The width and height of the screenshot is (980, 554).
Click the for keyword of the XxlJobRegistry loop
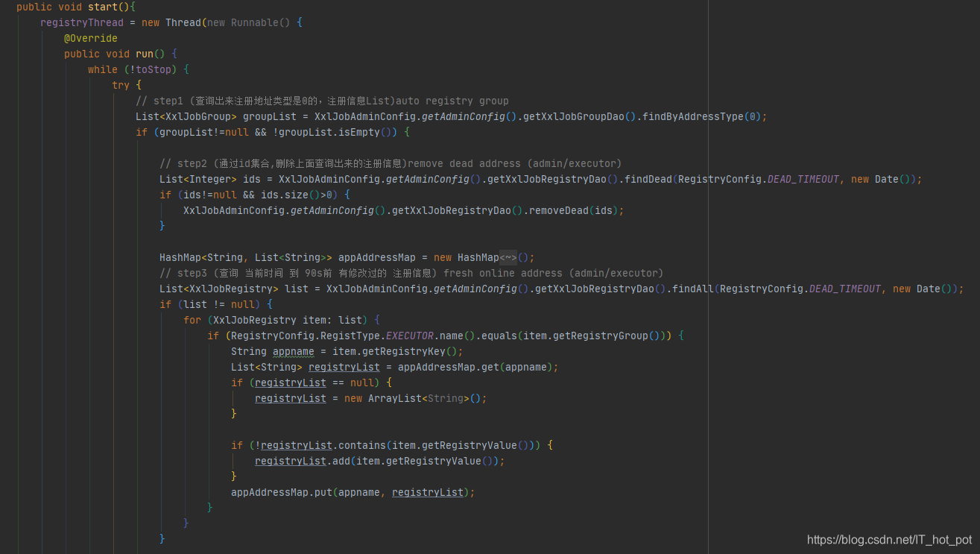pos(192,320)
